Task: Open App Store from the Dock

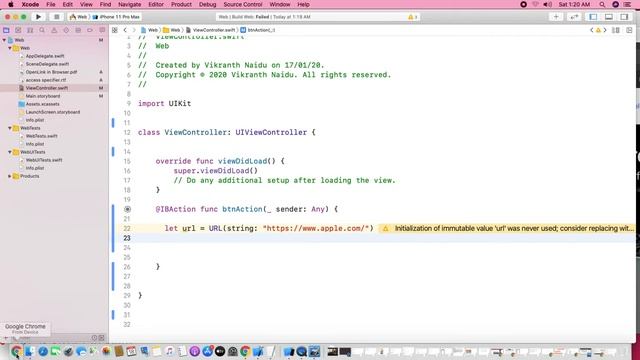Action: tap(207, 351)
